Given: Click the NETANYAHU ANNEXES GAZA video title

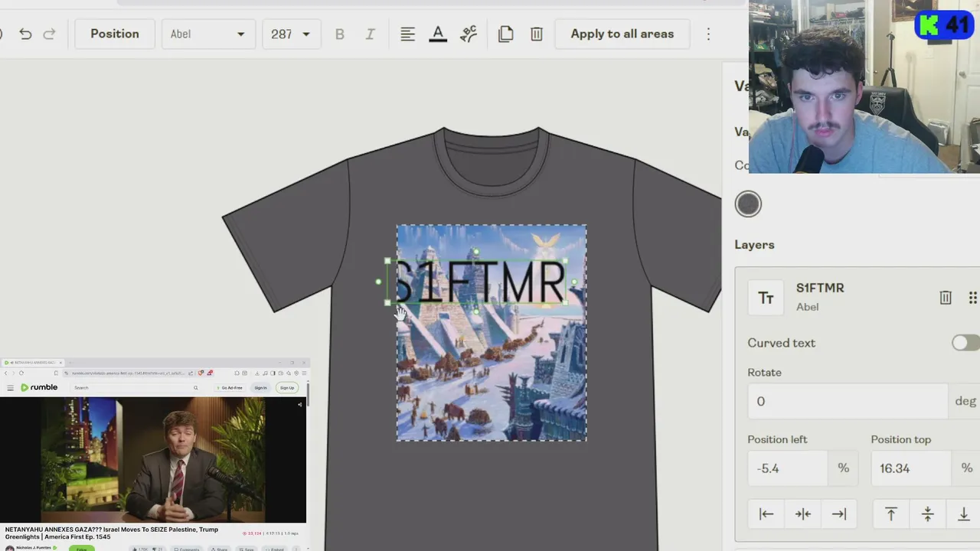Looking at the screenshot, I should point(112,533).
